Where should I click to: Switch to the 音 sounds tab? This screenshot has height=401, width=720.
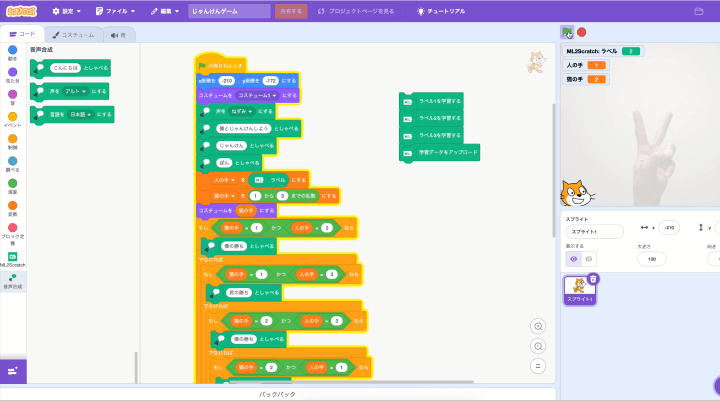[x=118, y=35]
